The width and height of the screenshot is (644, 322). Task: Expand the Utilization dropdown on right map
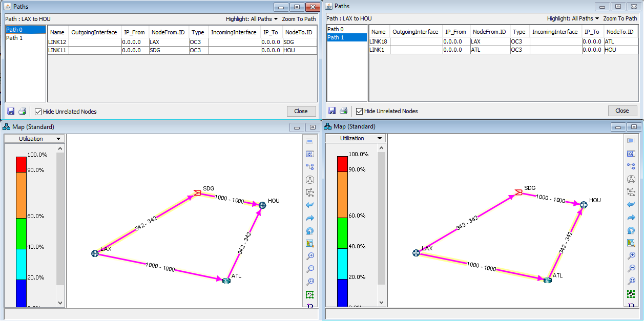click(x=356, y=138)
